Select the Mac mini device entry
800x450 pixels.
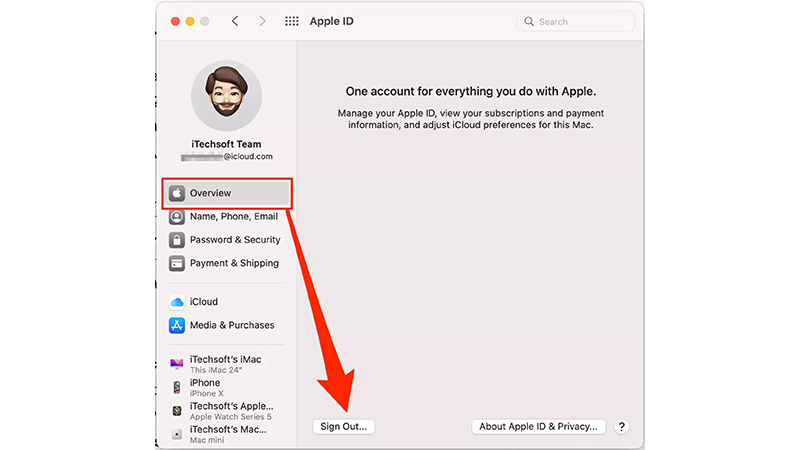point(227,434)
